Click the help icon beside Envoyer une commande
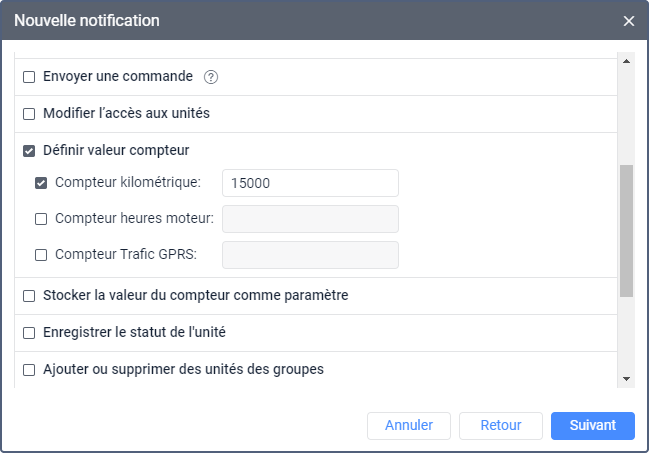The image size is (649, 453). click(211, 77)
